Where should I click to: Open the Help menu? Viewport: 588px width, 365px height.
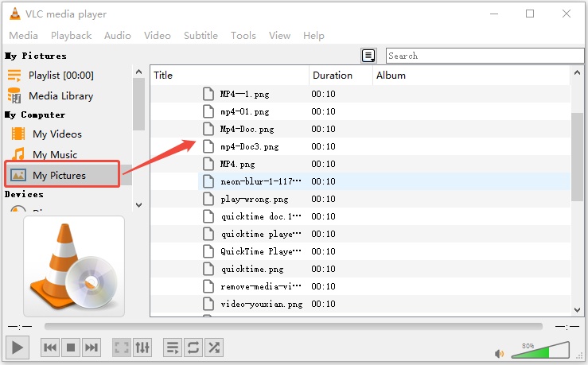pos(313,36)
